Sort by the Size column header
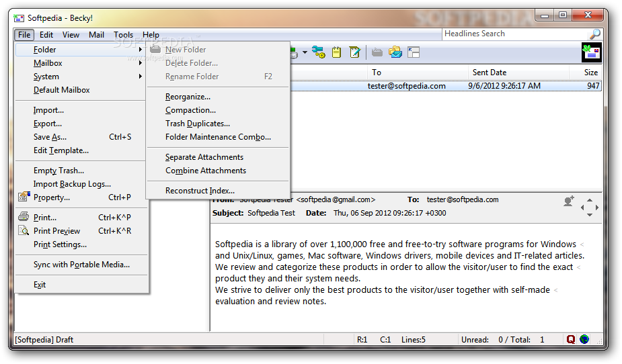Image resolution: width=622 pixels, height=364 pixels. (590, 73)
